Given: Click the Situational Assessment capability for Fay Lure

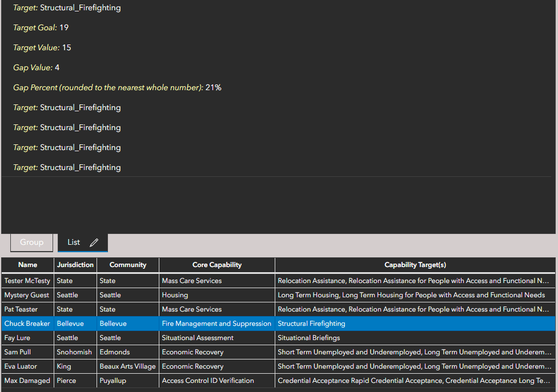Looking at the screenshot, I should pyautogui.click(x=198, y=337).
